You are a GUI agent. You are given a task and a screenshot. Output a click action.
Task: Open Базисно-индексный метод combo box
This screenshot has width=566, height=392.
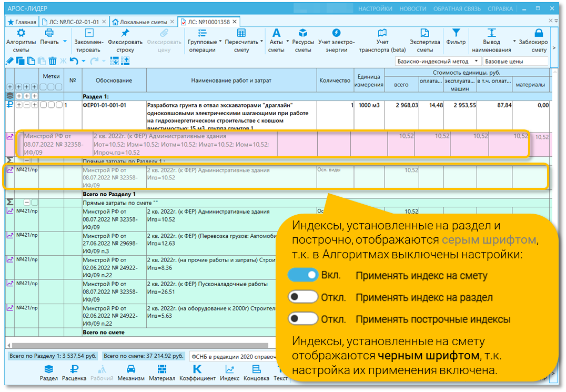coord(438,62)
